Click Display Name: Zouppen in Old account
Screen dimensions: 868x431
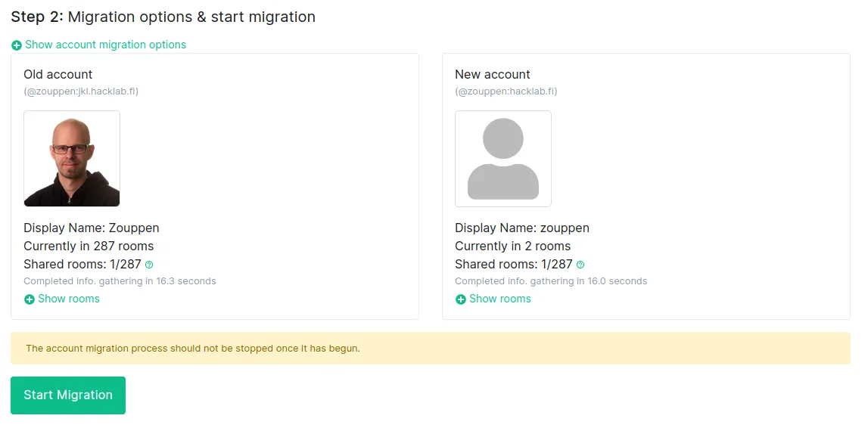point(92,228)
